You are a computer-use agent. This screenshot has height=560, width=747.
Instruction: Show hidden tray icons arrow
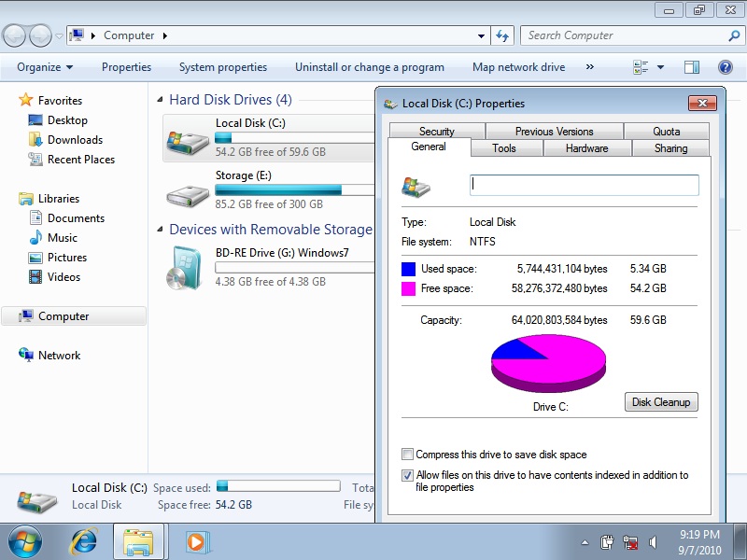585,542
